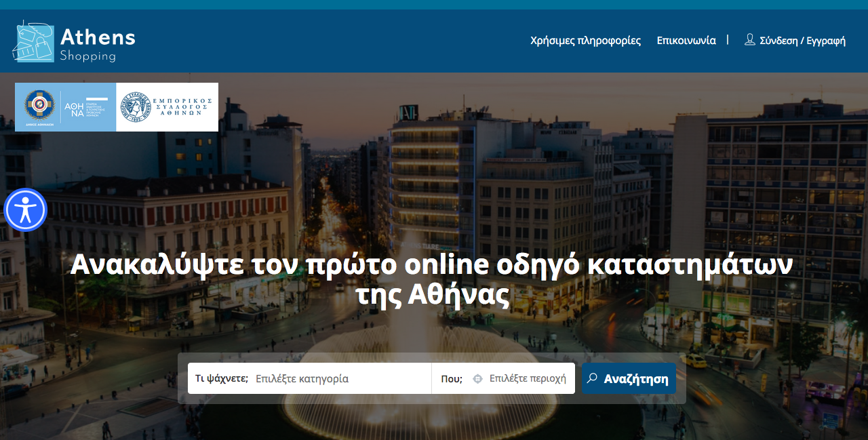Click the magnifier icon in search button
This screenshot has height=440, width=868.
point(592,378)
